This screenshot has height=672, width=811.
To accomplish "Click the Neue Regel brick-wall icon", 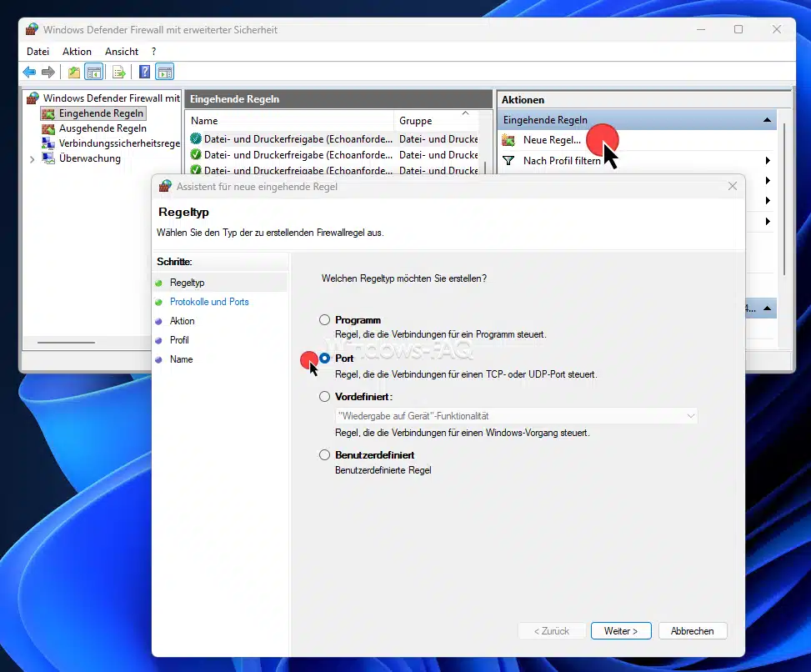I will point(509,140).
